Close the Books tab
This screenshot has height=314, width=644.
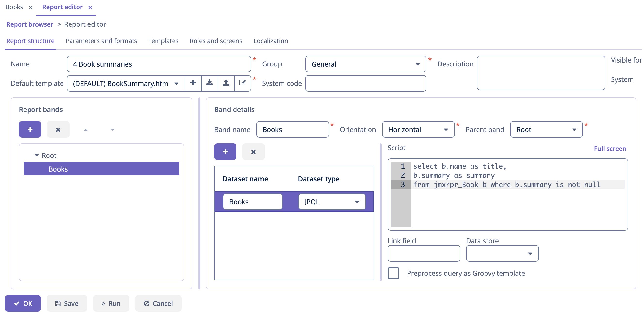click(31, 8)
